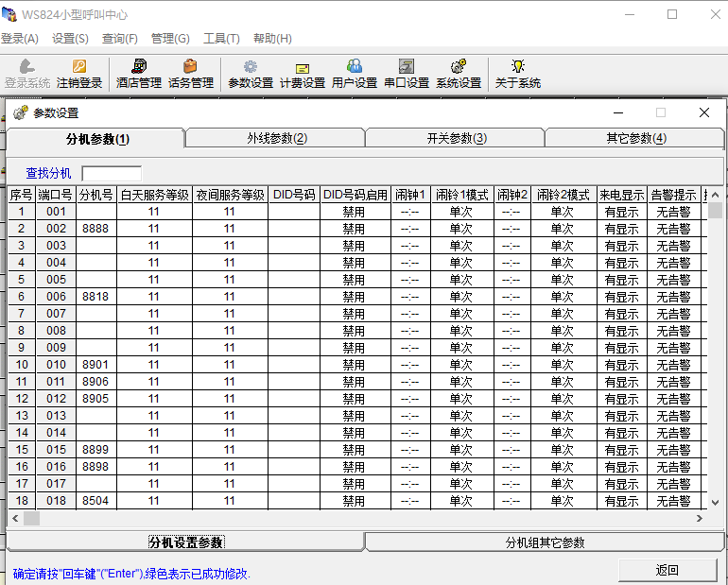This screenshot has width=728, height=585.
Task: Switch to 分机组其它参数 bottom tab
Action: pos(545,542)
